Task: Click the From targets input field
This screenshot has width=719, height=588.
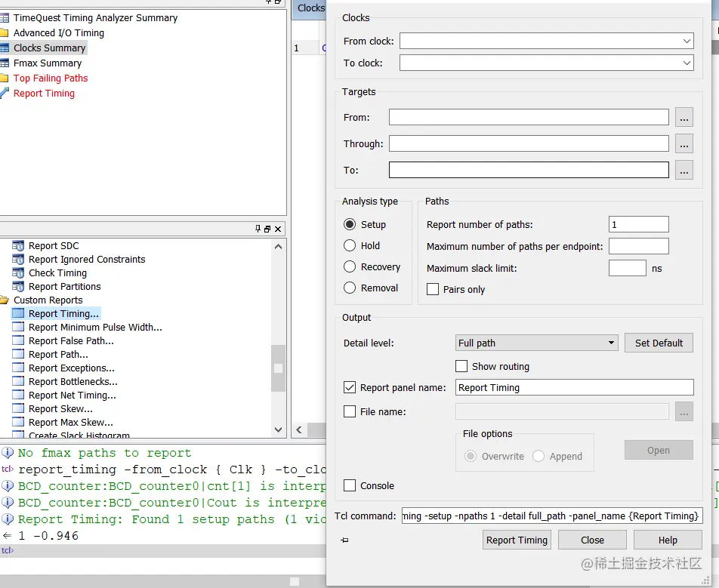Action: coord(529,117)
